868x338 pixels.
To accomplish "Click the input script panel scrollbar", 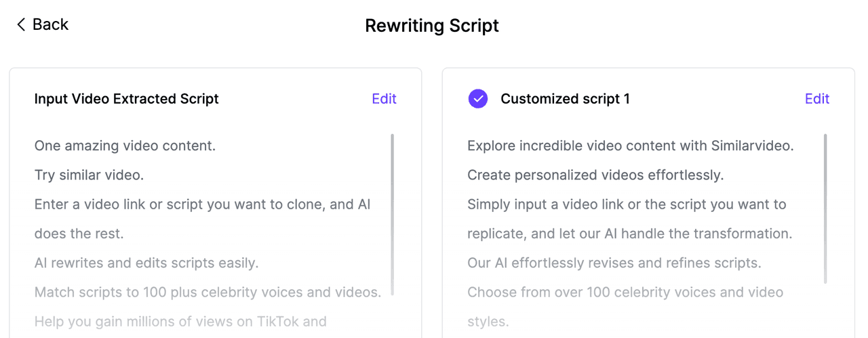I will point(392,215).
